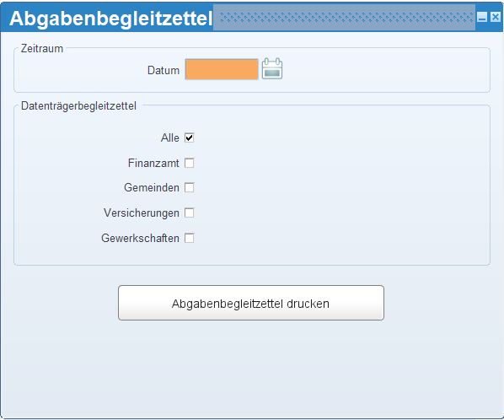Tick the Gemeinden checkbox
The image size is (504, 420).
pyautogui.click(x=190, y=187)
